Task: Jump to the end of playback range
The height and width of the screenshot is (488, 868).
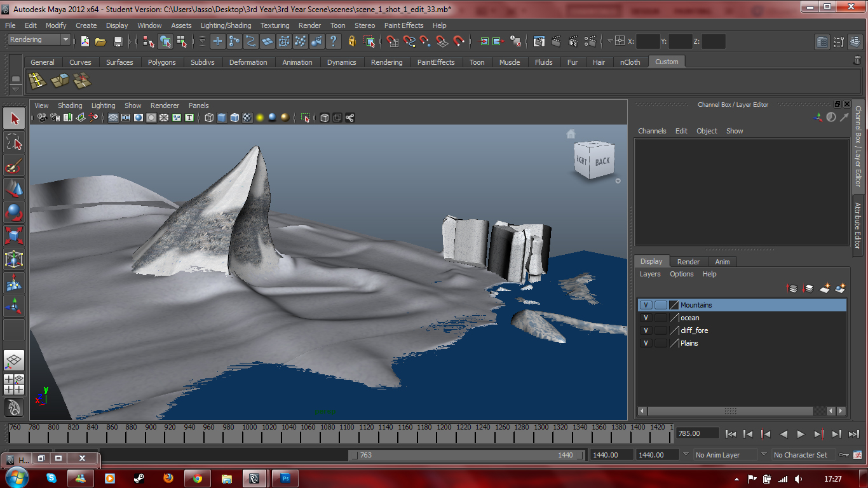Action: (853, 434)
